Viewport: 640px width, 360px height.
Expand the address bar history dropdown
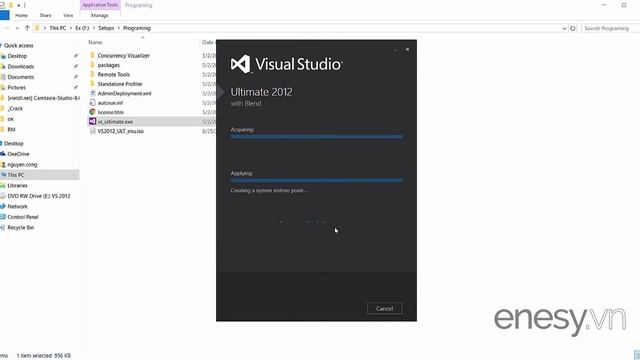(564, 28)
